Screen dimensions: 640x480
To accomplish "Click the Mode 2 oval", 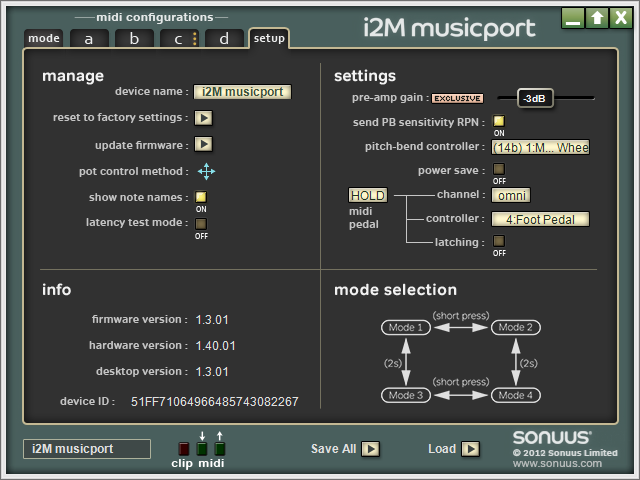I will coord(516,327).
